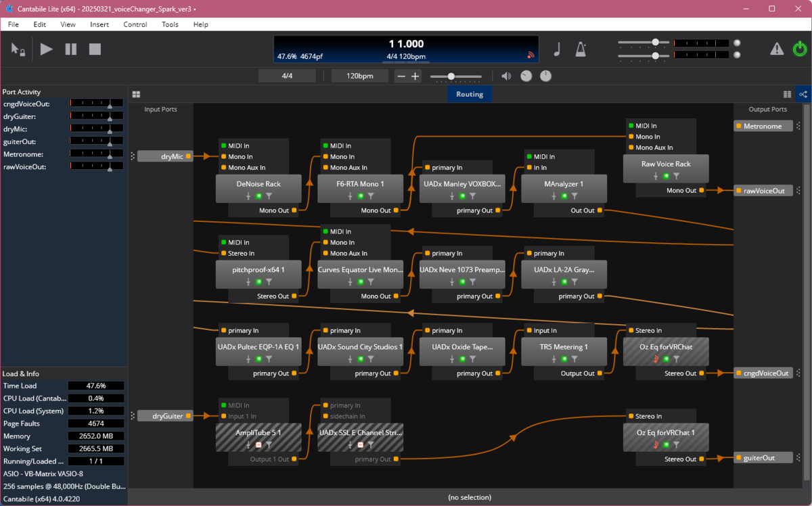812x506 pixels.
Task: Click the red note icon on Oz Eq forVRChat
Action: pyautogui.click(x=656, y=359)
